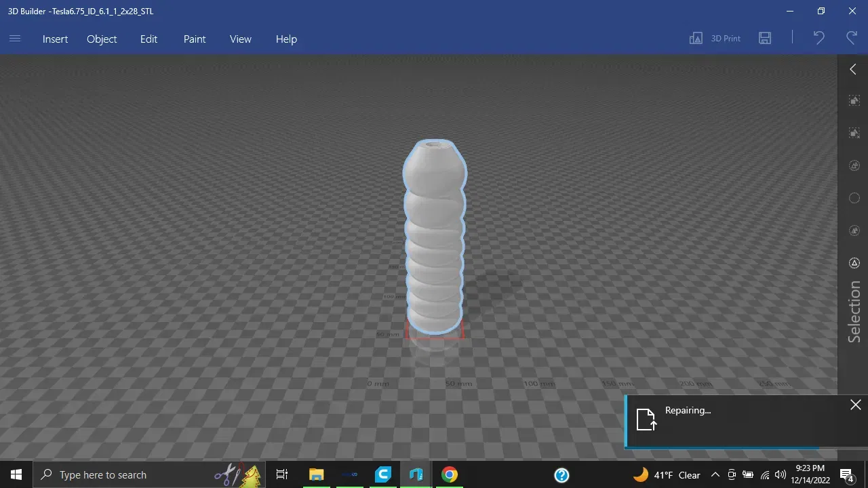Click the blue help question mark icon
This screenshot has height=488, width=868.
(x=561, y=474)
